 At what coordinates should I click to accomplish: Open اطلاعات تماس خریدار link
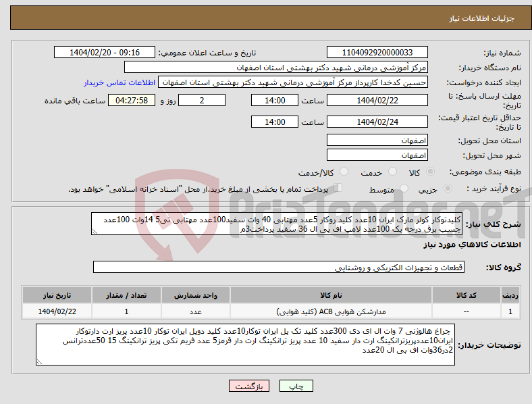click(119, 82)
